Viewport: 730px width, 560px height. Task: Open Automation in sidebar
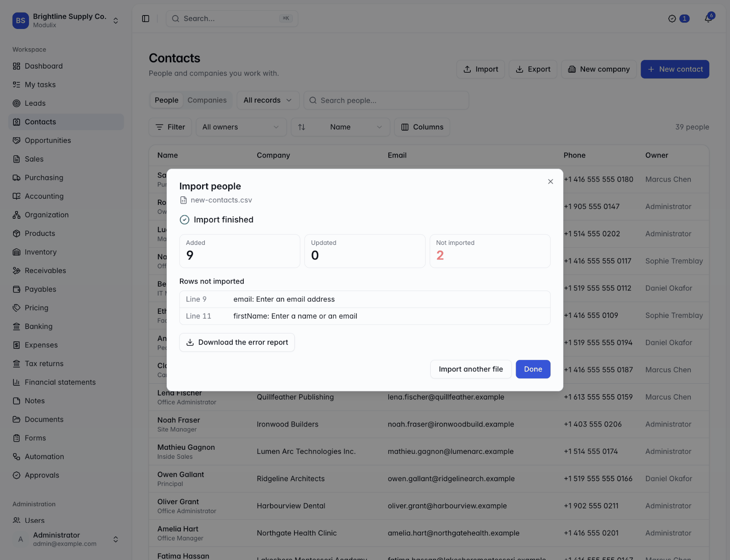[66, 456]
